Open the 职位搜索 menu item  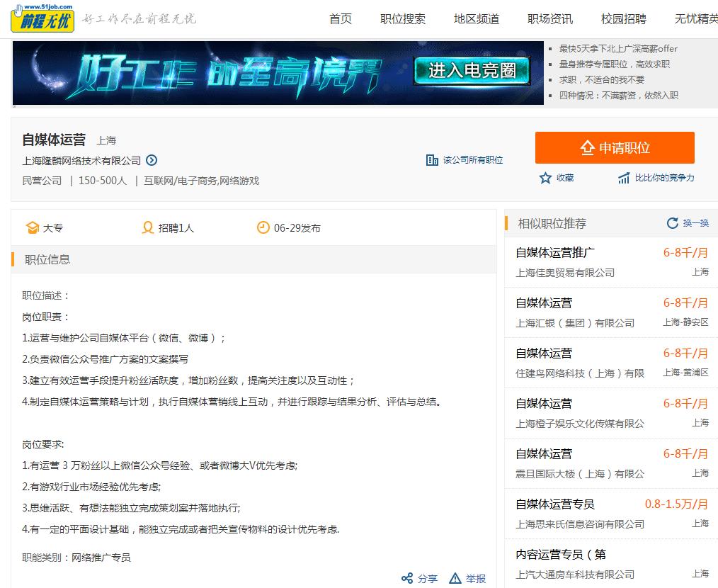pos(402,19)
